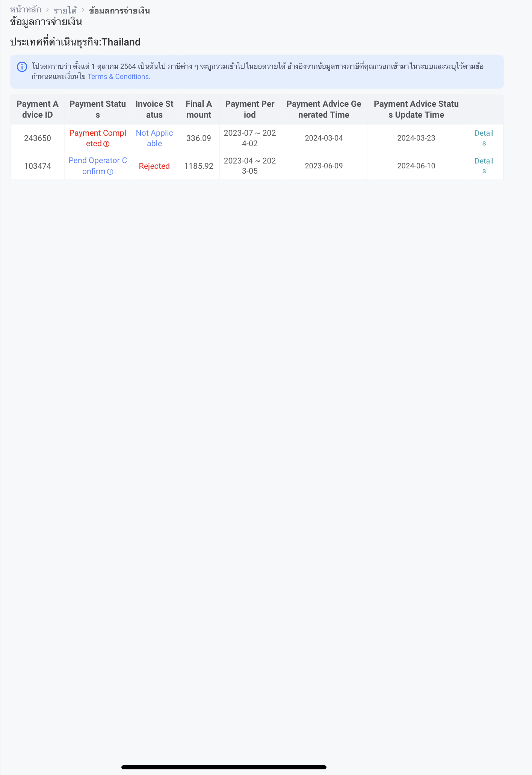Click Payment Advice Generated Time header
Screen dimensions: 532x775
point(324,109)
